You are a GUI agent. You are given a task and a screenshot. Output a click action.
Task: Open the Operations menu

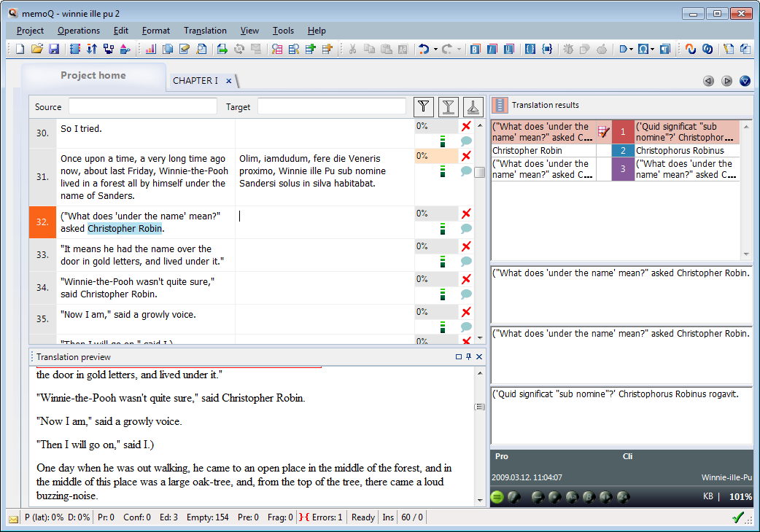click(x=79, y=31)
